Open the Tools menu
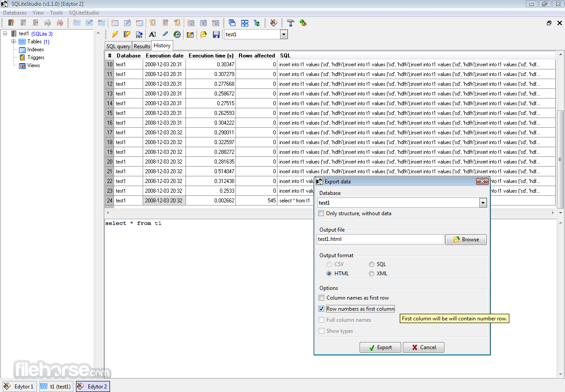Viewport: 565px width, 392px height. point(57,13)
